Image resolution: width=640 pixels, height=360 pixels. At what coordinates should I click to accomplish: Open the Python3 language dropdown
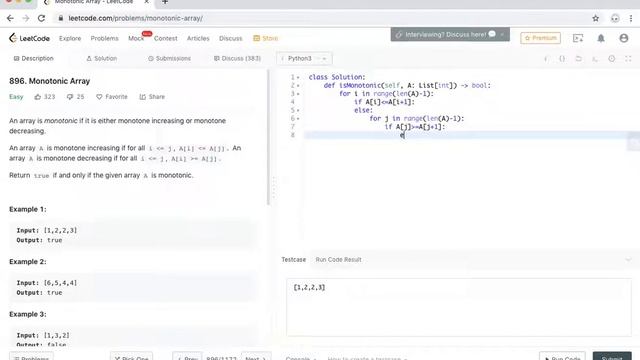point(304,58)
